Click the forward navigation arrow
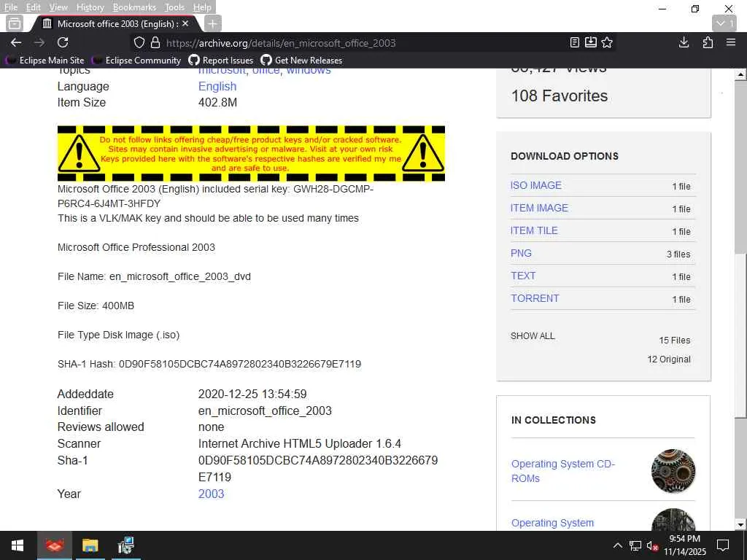Viewport: 747px width, 560px height. [x=39, y=42]
